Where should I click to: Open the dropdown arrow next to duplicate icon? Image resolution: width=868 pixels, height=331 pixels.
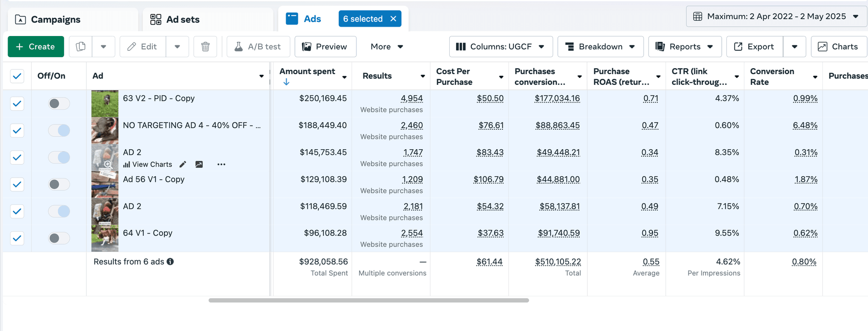tap(103, 47)
